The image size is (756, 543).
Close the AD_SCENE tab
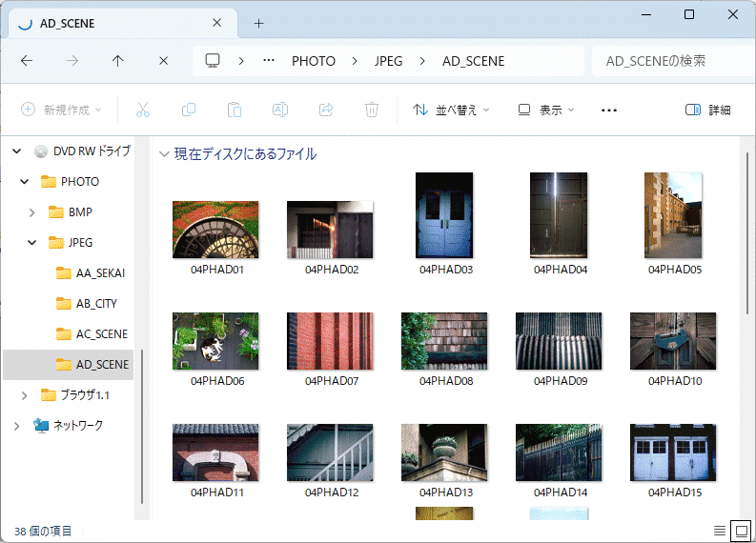click(x=217, y=23)
